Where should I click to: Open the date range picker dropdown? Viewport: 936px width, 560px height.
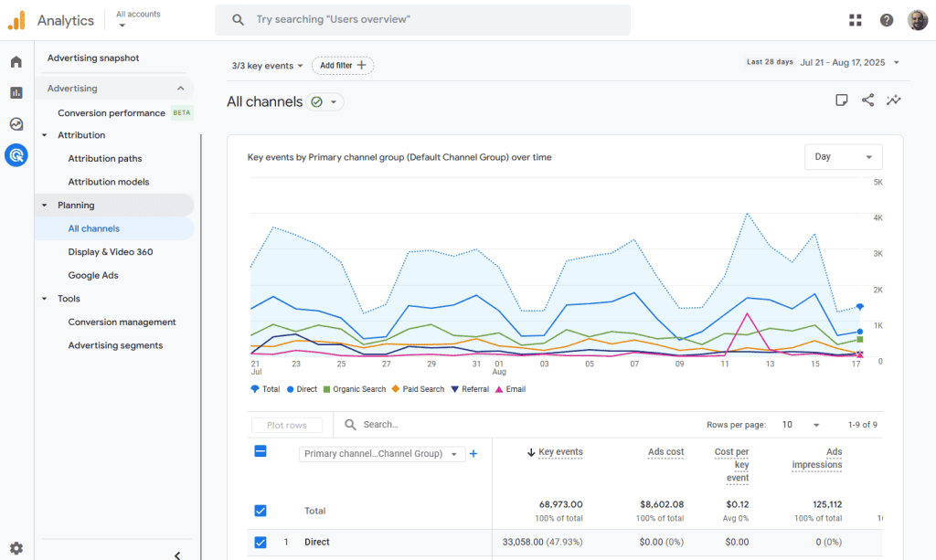click(850, 62)
